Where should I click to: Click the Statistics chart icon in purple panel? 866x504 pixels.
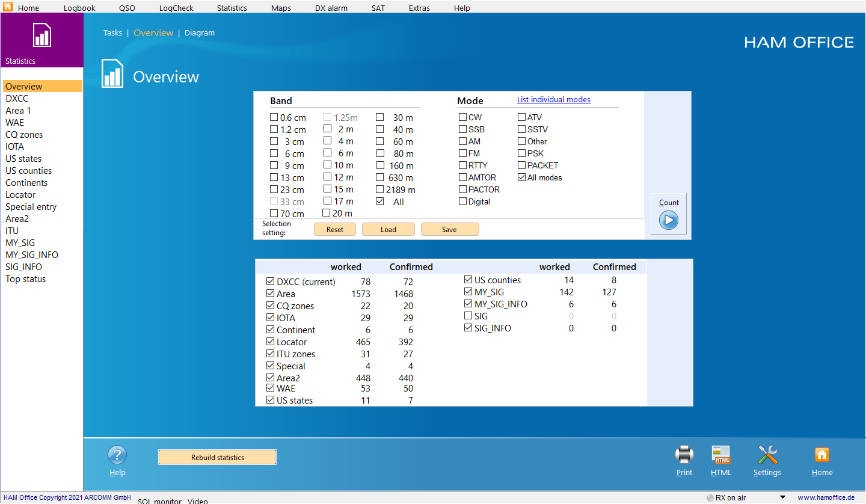coord(41,35)
